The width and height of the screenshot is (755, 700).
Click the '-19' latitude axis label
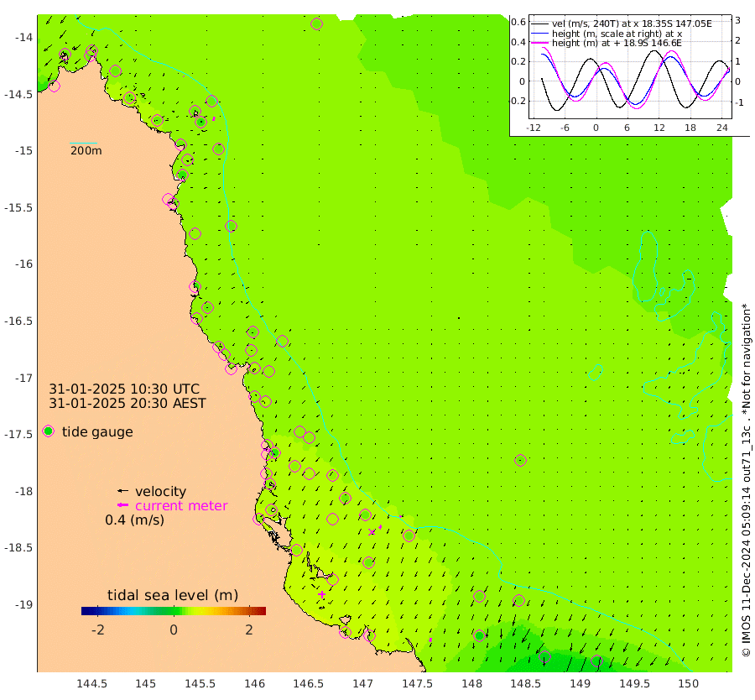23,604
